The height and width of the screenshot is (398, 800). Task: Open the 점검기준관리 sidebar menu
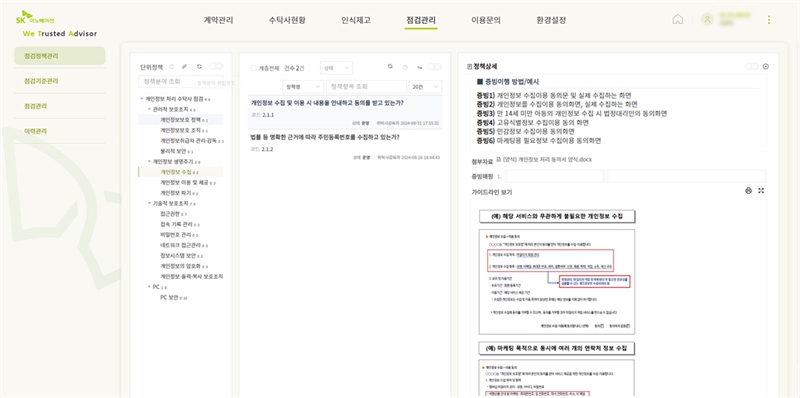41,81
